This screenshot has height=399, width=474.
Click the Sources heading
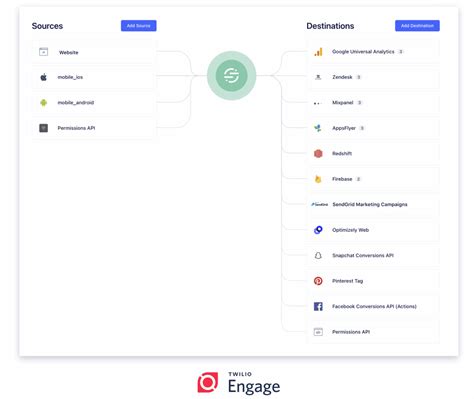[47, 26]
